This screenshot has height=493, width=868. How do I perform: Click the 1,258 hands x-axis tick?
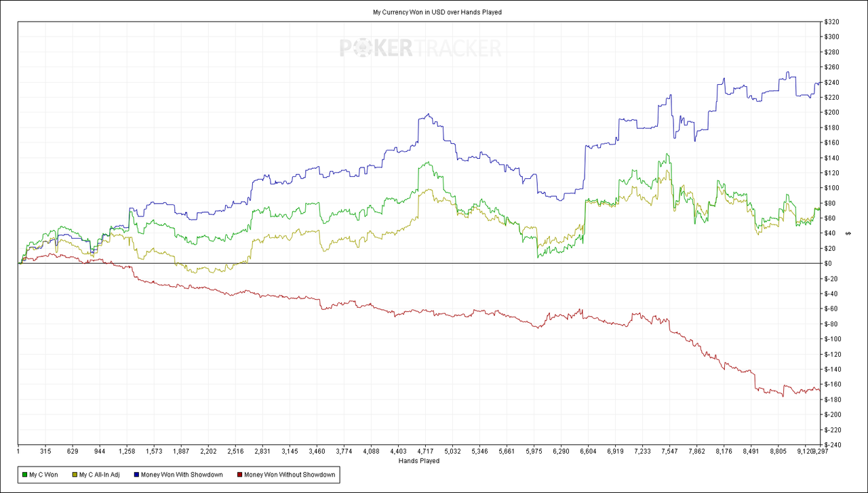point(127,451)
